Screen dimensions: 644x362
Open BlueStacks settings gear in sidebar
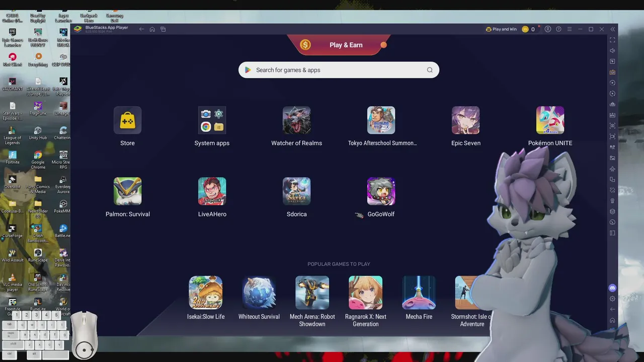[612, 299]
